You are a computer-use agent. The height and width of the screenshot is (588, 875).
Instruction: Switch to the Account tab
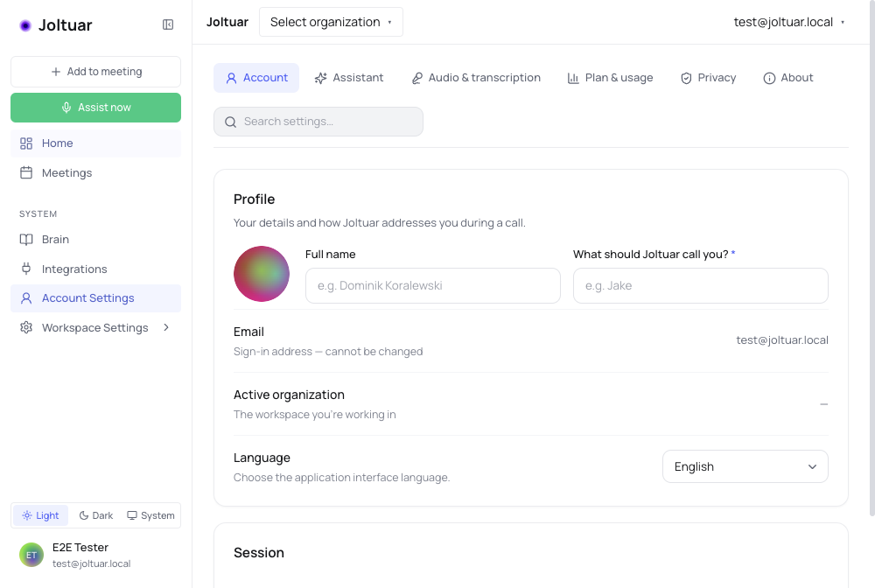[256, 78]
